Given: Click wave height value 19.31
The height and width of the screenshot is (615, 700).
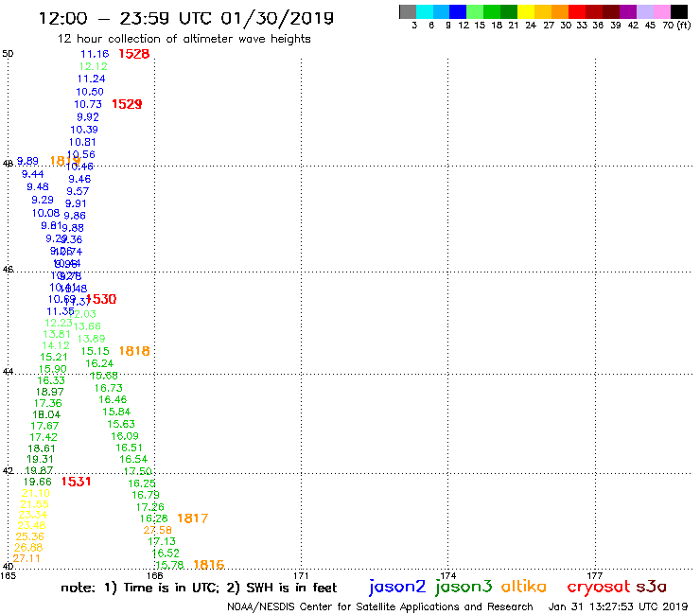Looking at the screenshot, I should coord(40,459).
